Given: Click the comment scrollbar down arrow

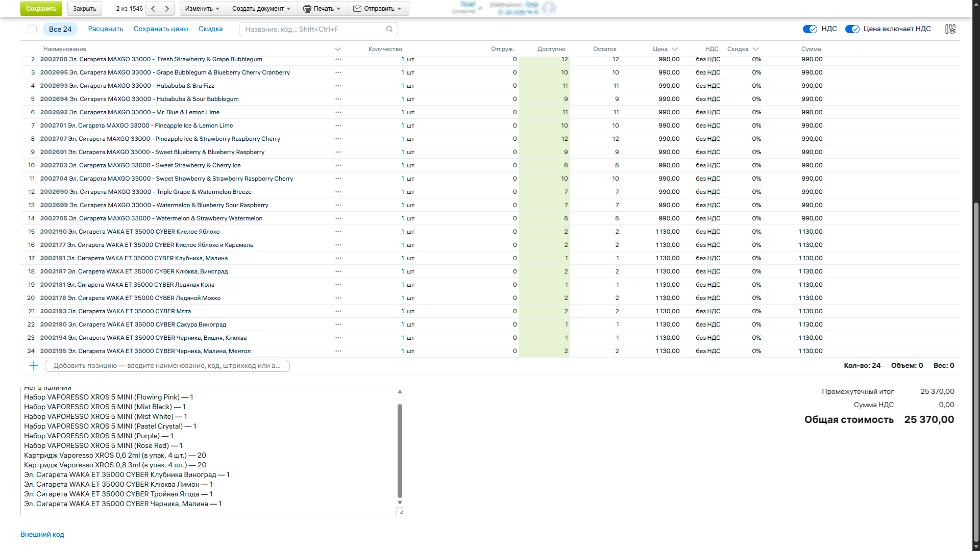Looking at the screenshot, I should [400, 503].
